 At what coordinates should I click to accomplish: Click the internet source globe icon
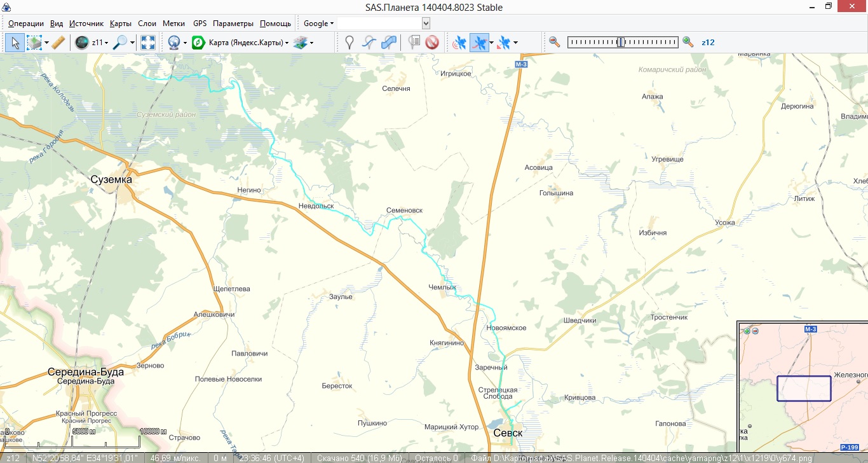[x=173, y=43]
